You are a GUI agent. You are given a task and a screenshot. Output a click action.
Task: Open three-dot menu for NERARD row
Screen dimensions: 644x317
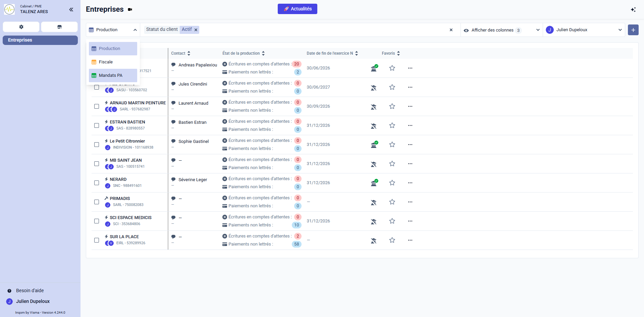coord(410,183)
